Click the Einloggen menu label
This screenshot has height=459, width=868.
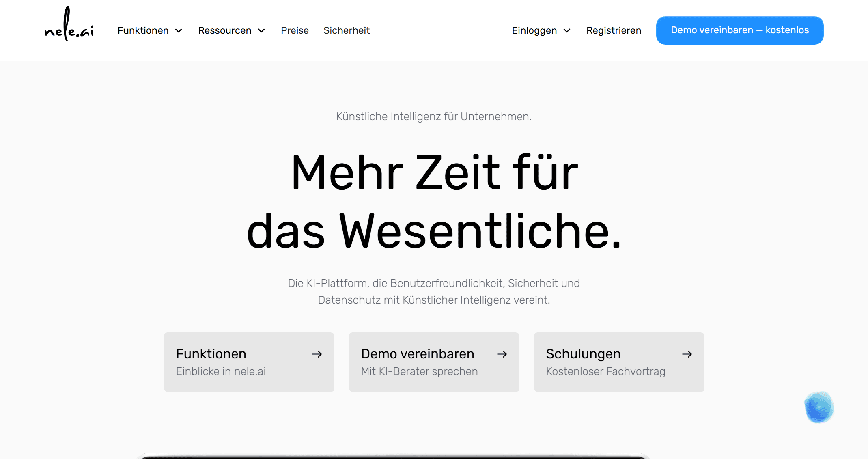tap(534, 30)
